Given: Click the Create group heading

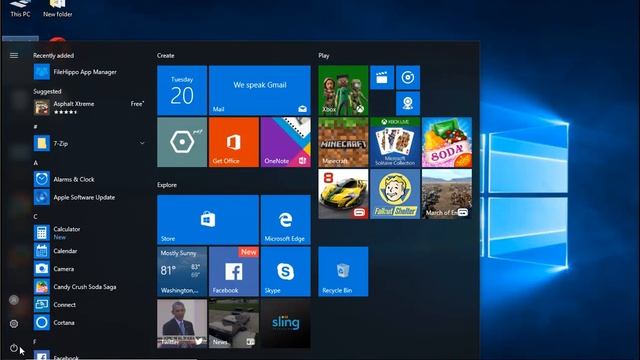Looking at the screenshot, I should tap(166, 56).
